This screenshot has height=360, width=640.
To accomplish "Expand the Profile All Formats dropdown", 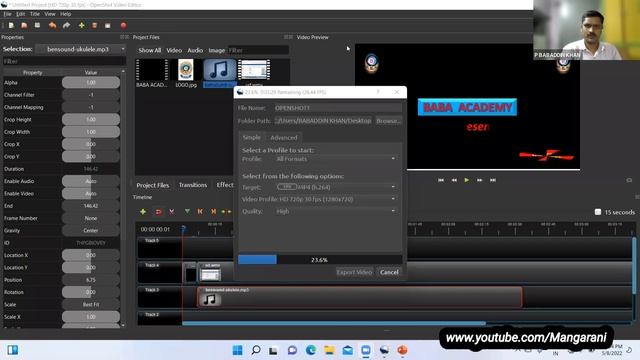I will tap(336, 159).
